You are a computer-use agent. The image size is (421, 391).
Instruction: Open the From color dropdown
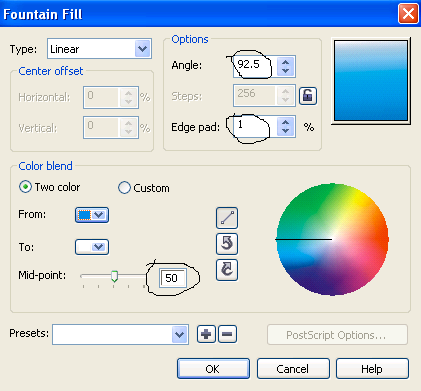[92, 215]
